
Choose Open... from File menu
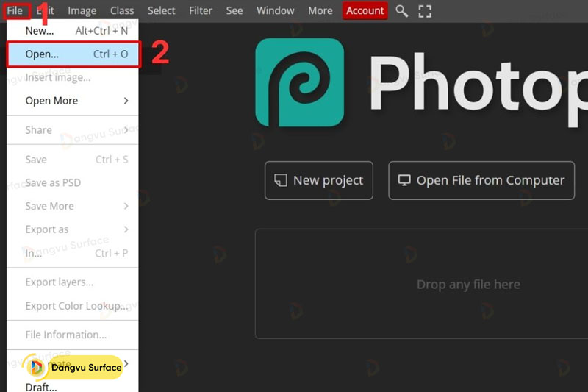(73, 54)
